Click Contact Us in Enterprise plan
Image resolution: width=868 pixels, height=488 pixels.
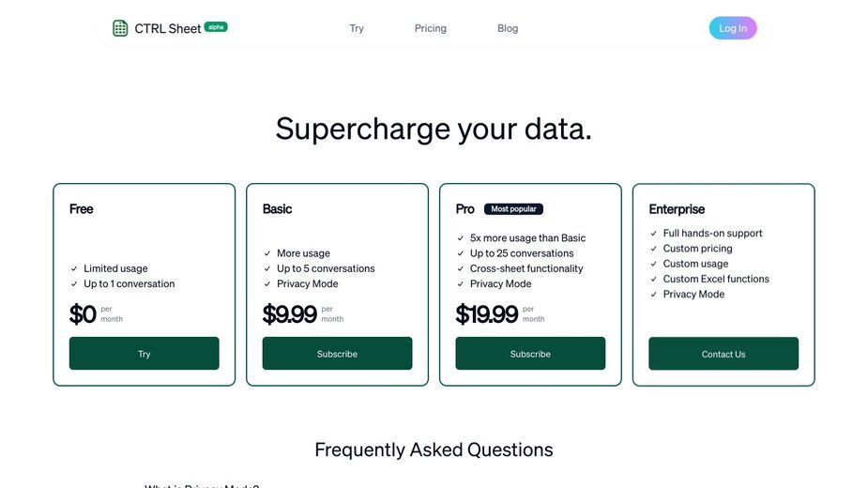tap(723, 354)
